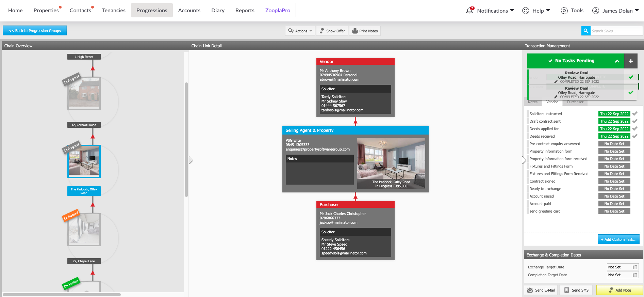Click in the Search Sales field

coord(616,31)
